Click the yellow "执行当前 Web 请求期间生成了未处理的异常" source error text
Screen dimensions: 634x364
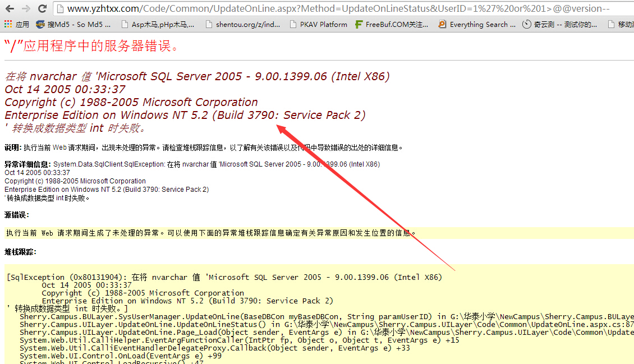(210, 233)
